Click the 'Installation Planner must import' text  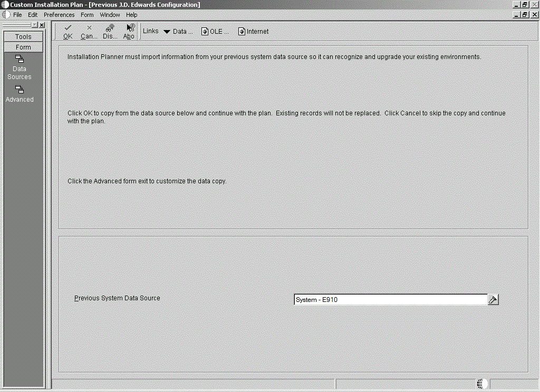274,57
